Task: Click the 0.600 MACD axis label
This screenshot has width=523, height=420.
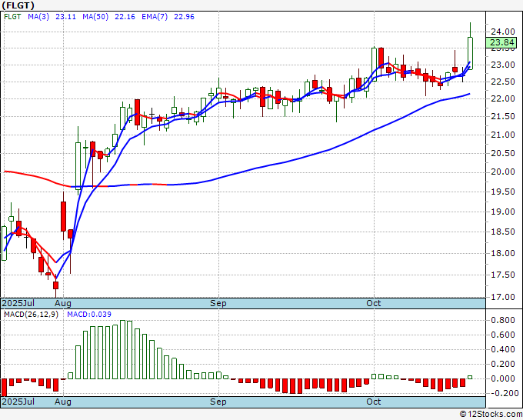Action: pos(503,335)
